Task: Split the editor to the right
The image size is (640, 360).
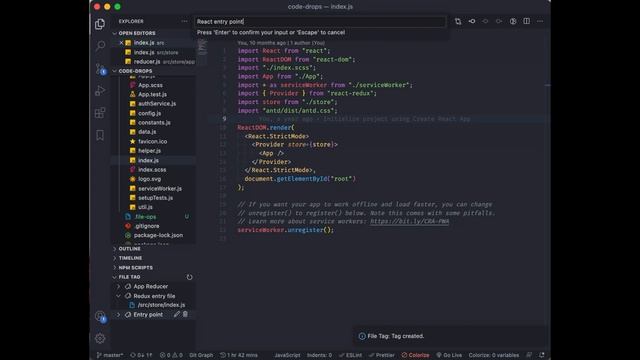Action: pos(527,21)
